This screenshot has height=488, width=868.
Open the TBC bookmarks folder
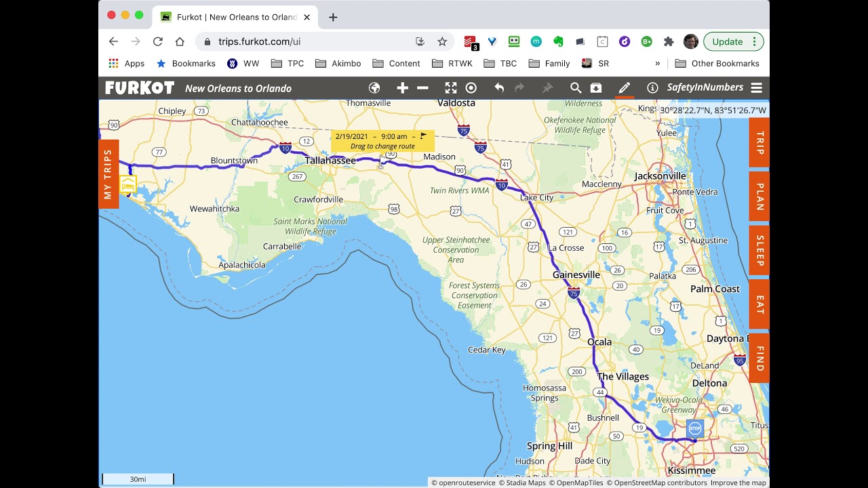click(x=500, y=63)
